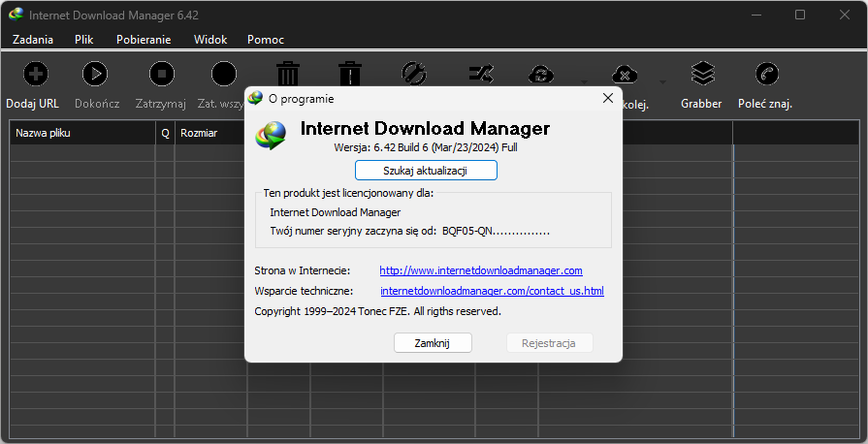Image resolution: width=868 pixels, height=444 pixels.
Task: Open the Zadania menu
Action: click(33, 40)
